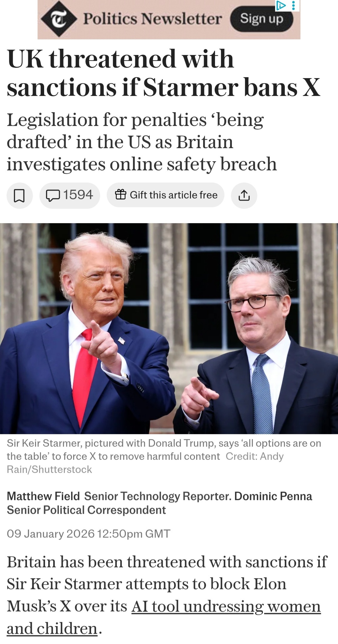Tap the 09 January 2026 timestamp
Viewport: 338px width, 644px height.
[89, 534]
